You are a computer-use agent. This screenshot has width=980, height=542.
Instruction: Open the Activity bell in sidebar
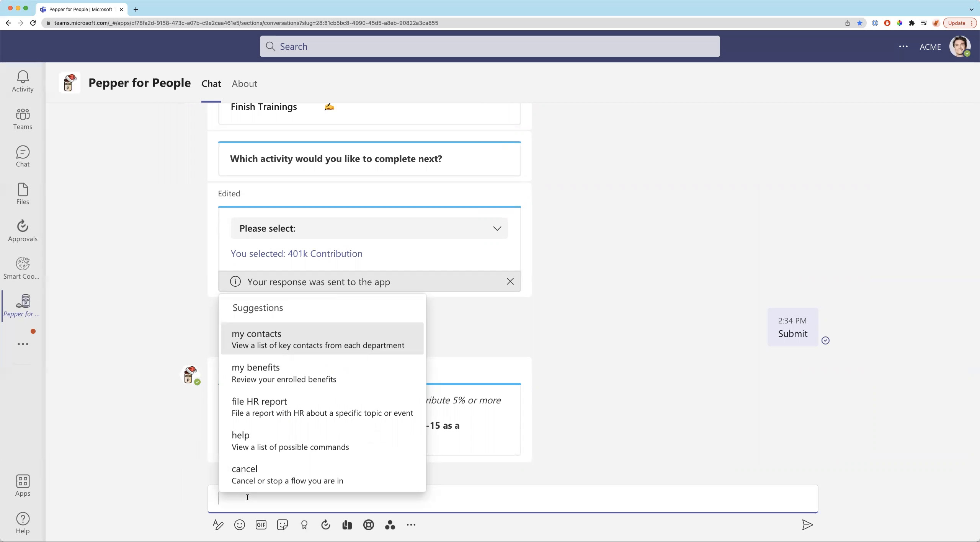pos(23,81)
